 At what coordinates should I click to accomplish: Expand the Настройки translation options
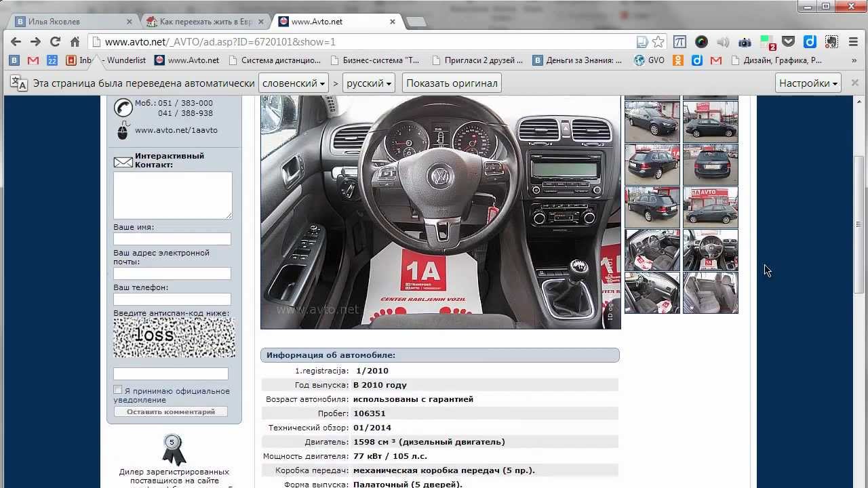(808, 83)
